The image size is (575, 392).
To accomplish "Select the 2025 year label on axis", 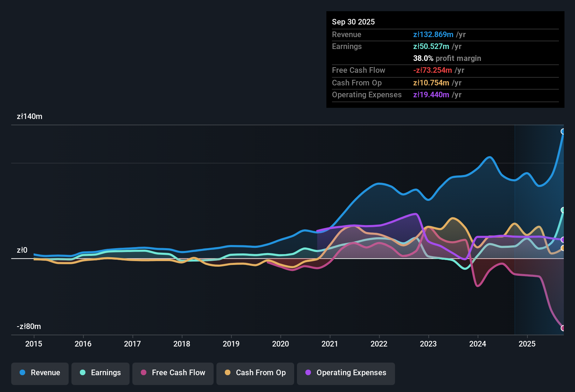I will tap(528, 344).
